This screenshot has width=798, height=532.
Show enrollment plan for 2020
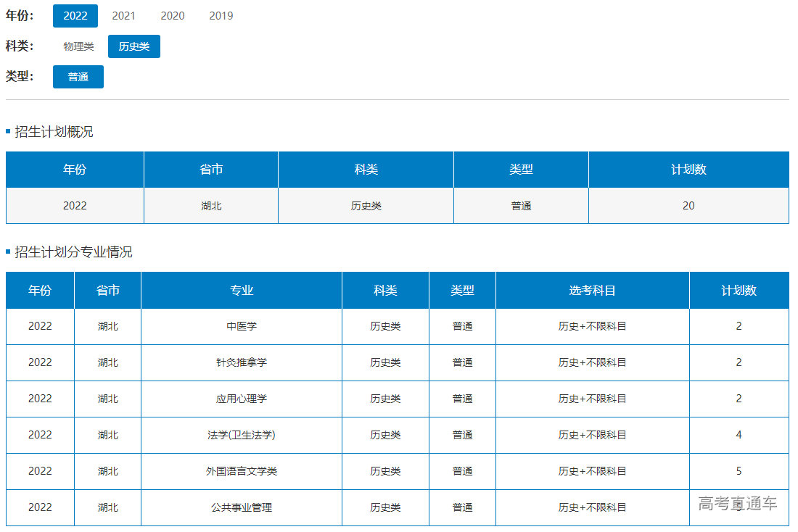click(172, 16)
